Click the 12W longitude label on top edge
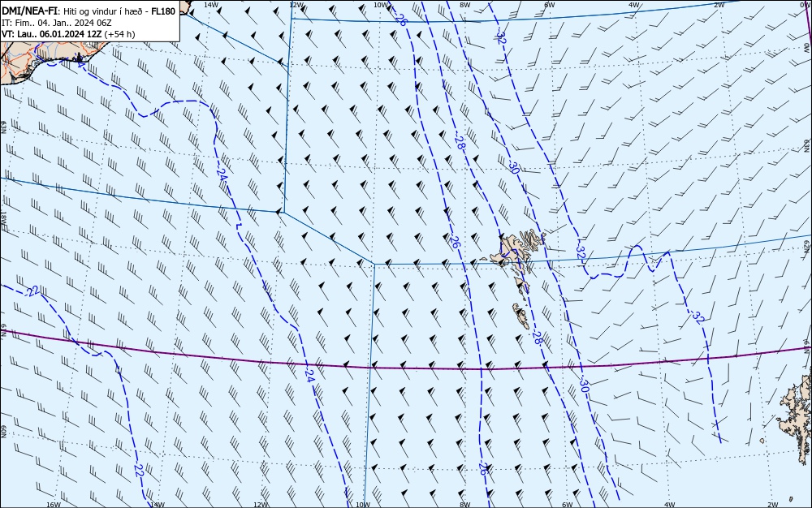This screenshot has width=812, height=508. (x=296, y=5)
